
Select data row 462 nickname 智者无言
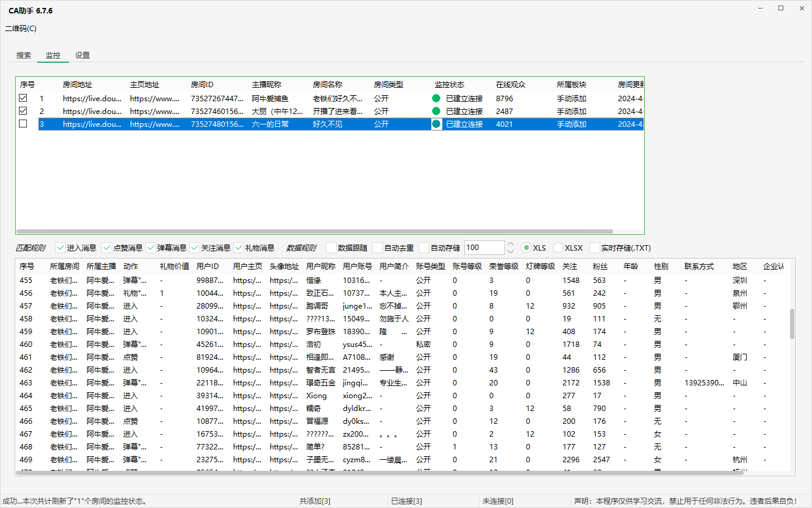coord(402,370)
